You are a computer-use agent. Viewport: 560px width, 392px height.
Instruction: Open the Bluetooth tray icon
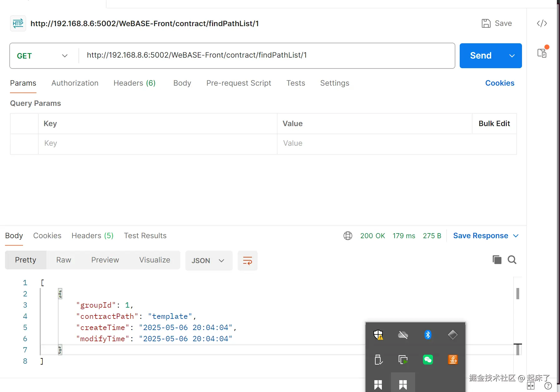click(x=428, y=335)
